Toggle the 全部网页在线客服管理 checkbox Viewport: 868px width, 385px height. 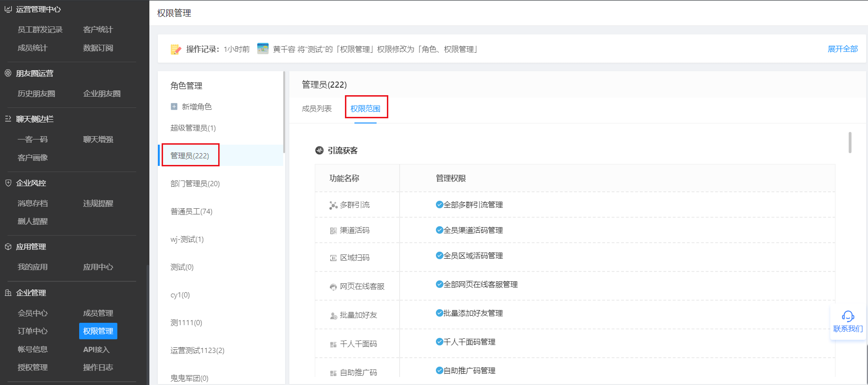tap(439, 284)
